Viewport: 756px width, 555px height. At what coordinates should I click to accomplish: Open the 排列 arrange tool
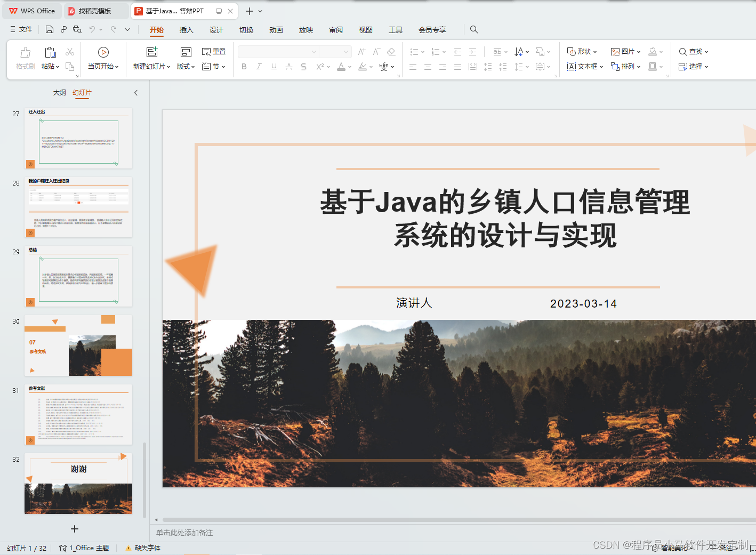(624, 66)
